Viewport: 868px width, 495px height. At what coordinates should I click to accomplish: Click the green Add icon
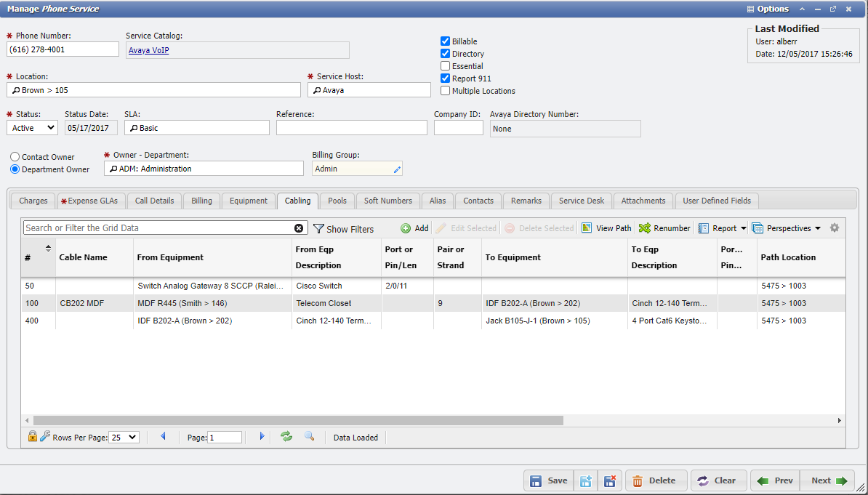click(x=406, y=228)
